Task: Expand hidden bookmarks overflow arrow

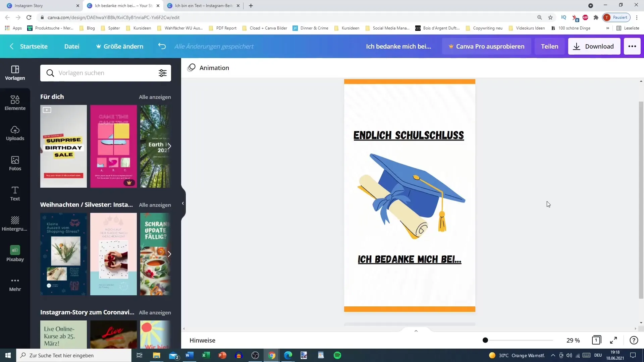Action: tap(607, 28)
